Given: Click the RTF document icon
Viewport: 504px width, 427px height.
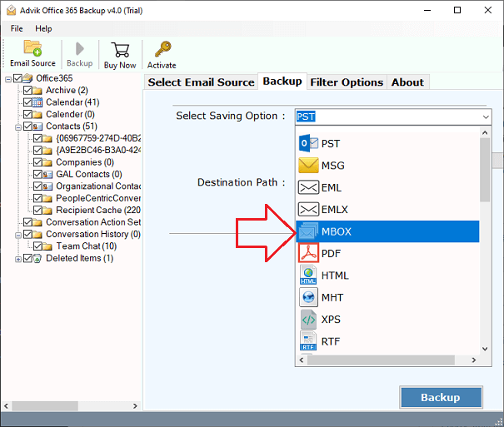Looking at the screenshot, I should (x=308, y=341).
